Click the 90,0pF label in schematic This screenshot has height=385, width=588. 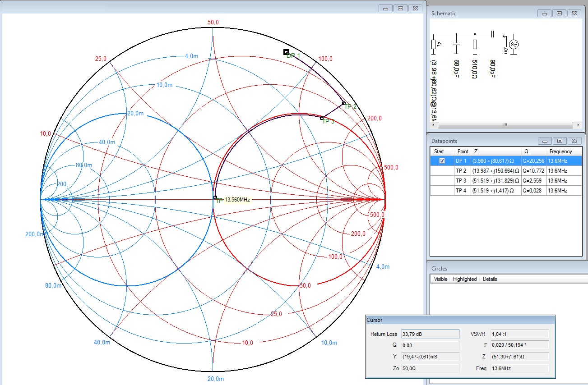tap(493, 69)
